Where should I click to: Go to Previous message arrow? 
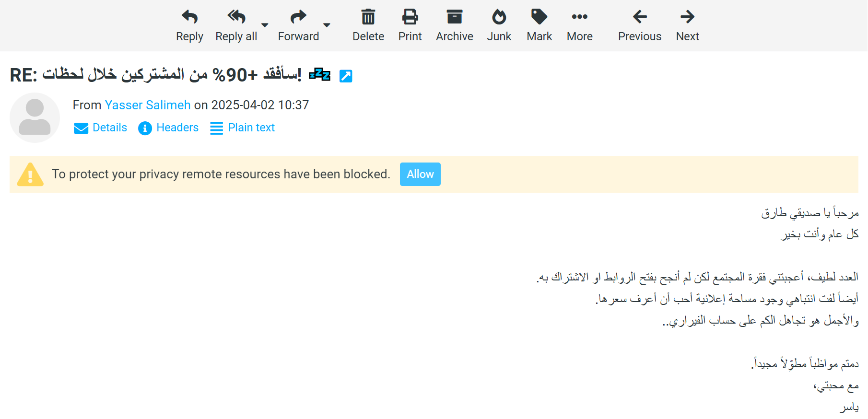coord(640,17)
